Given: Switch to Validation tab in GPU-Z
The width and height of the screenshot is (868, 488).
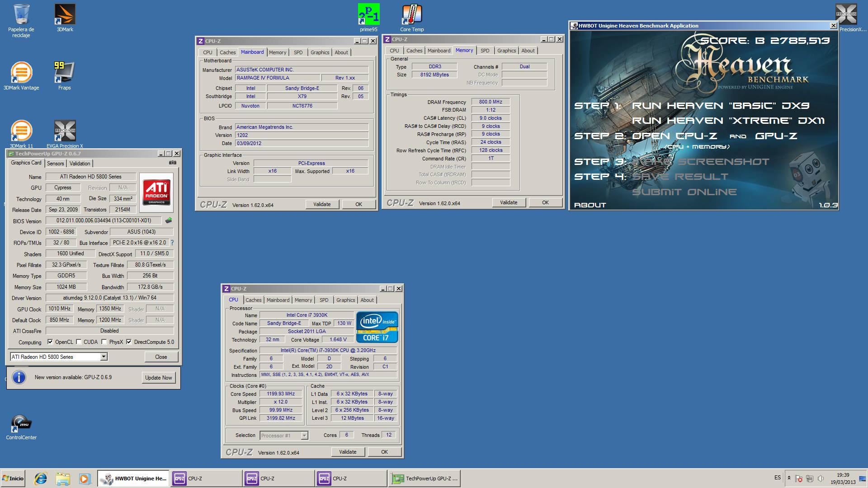Looking at the screenshot, I should (x=80, y=164).
